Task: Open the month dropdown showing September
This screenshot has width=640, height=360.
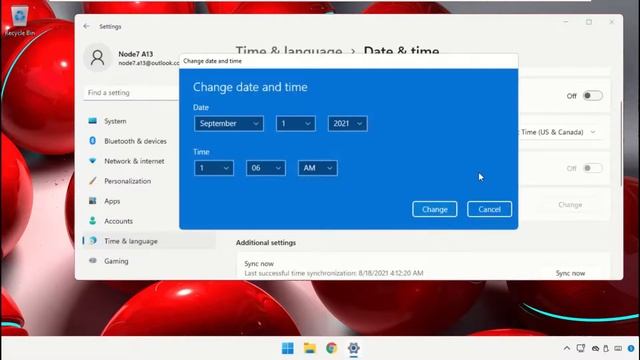Action: [229, 123]
